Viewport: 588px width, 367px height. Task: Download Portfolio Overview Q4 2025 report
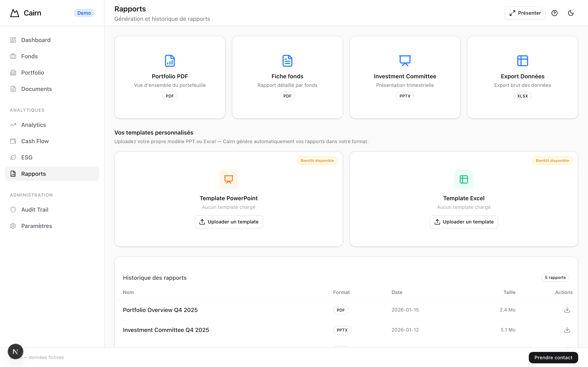[567, 310]
